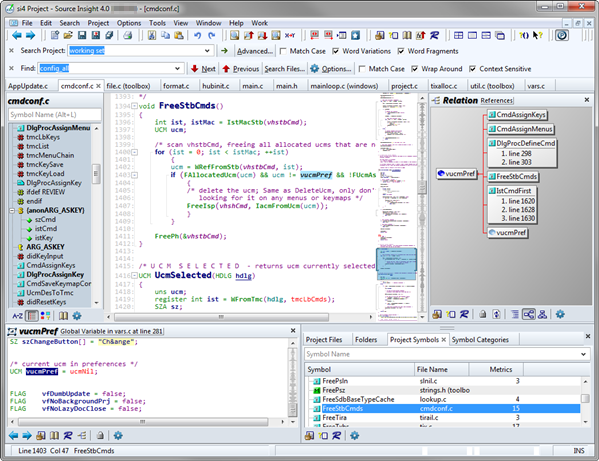Click the A-Z sort icon in symbol window
Viewport: 599px width, 461px height.
(x=17, y=316)
